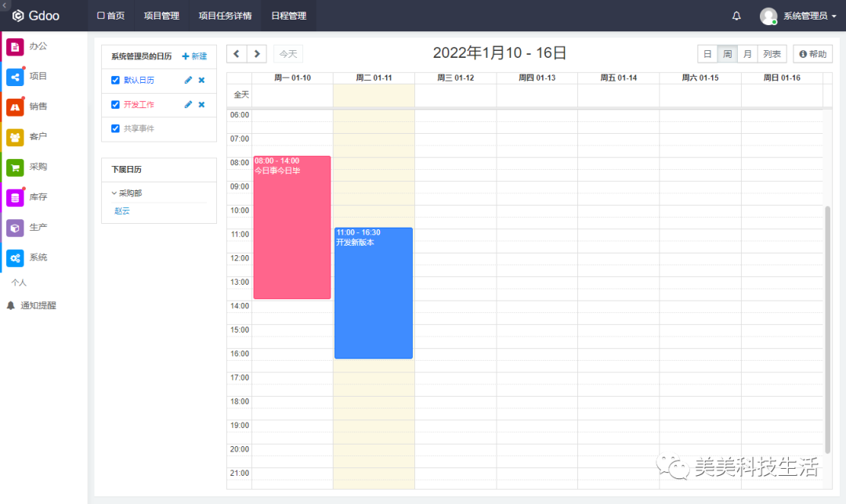Delete the 开发工作 calendar with X icon
Image resolution: width=846 pixels, height=504 pixels.
point(201,105)
